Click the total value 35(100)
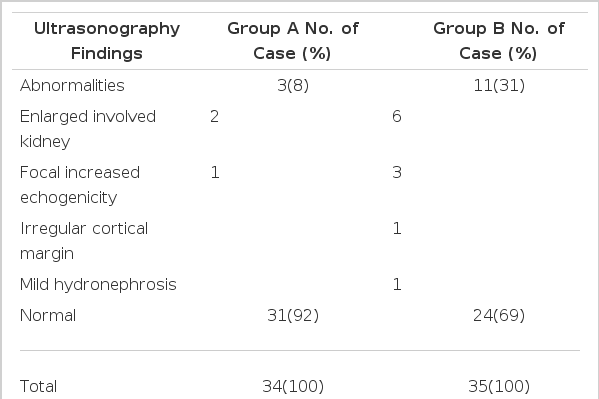The width and height of the screenshot is (599, 399). (499, 386)
